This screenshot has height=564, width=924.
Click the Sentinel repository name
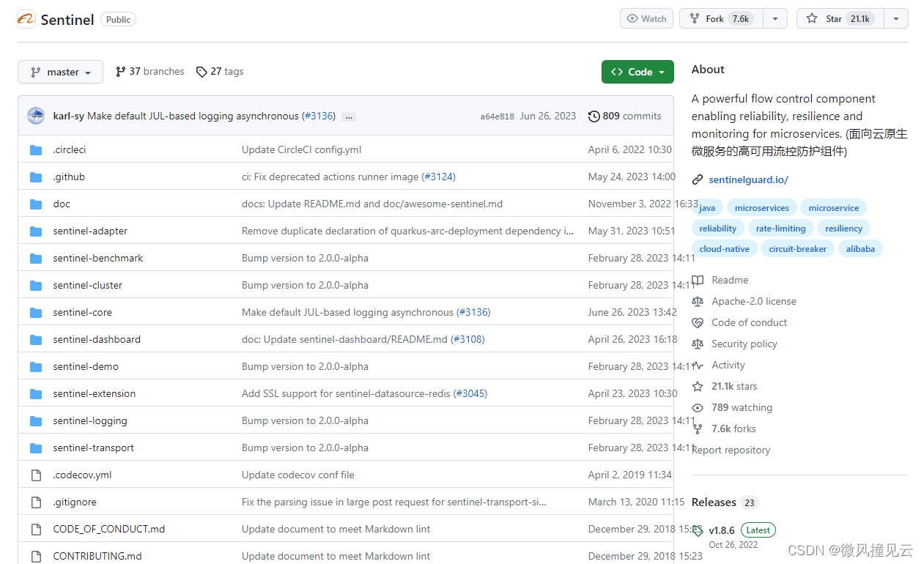(x=67, y=20)
